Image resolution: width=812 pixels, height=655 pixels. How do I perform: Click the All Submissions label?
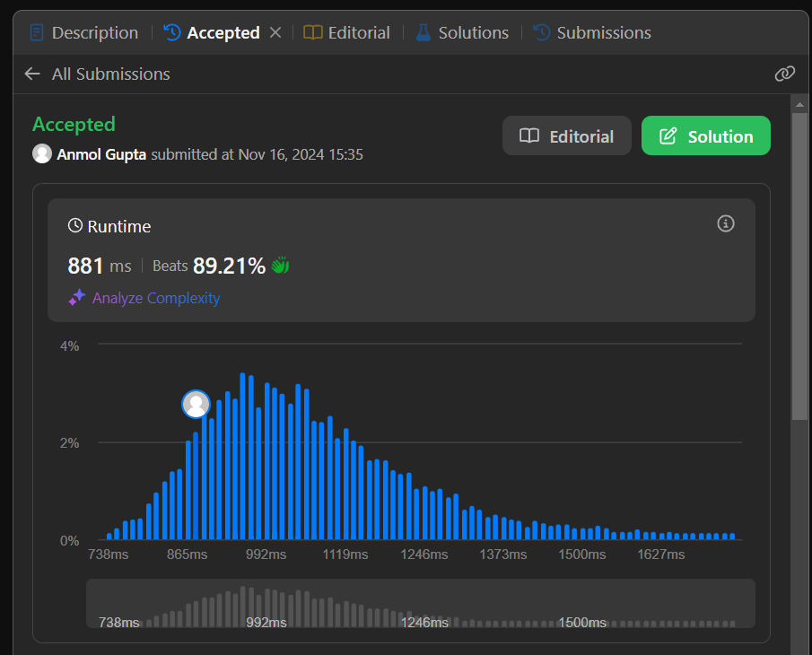[x=111, y=74]
